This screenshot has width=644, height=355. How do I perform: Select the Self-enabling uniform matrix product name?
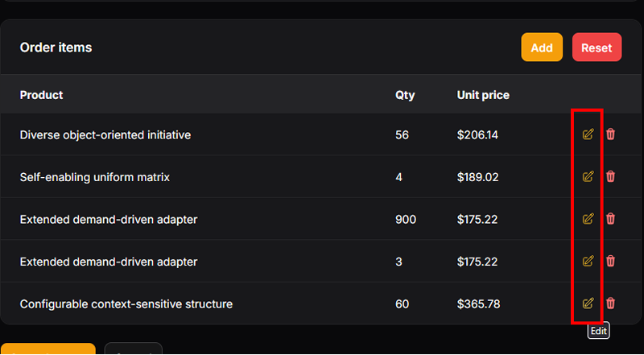click(94, 177)
